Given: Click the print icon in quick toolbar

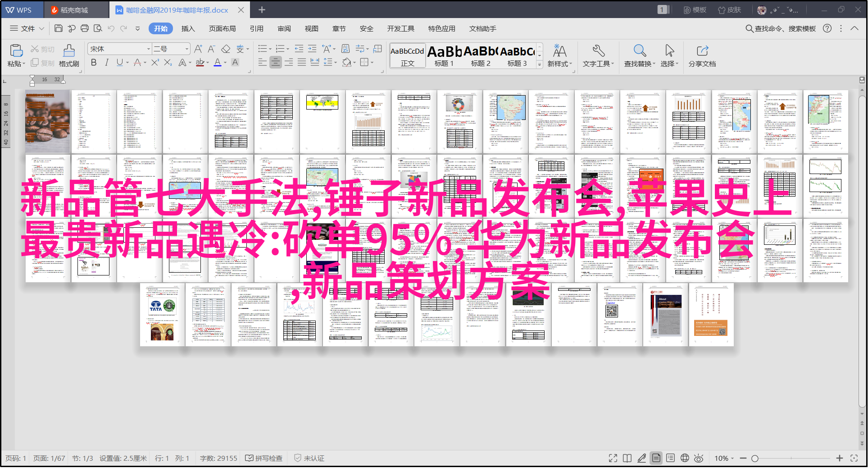Looking at the screenshot, I should 85,28.
